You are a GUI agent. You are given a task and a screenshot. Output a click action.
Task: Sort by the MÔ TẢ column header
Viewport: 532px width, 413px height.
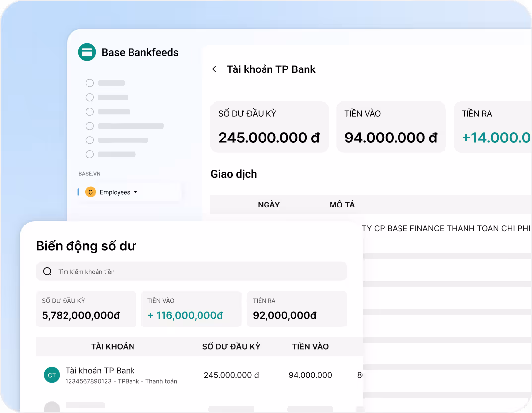point(342,205)
